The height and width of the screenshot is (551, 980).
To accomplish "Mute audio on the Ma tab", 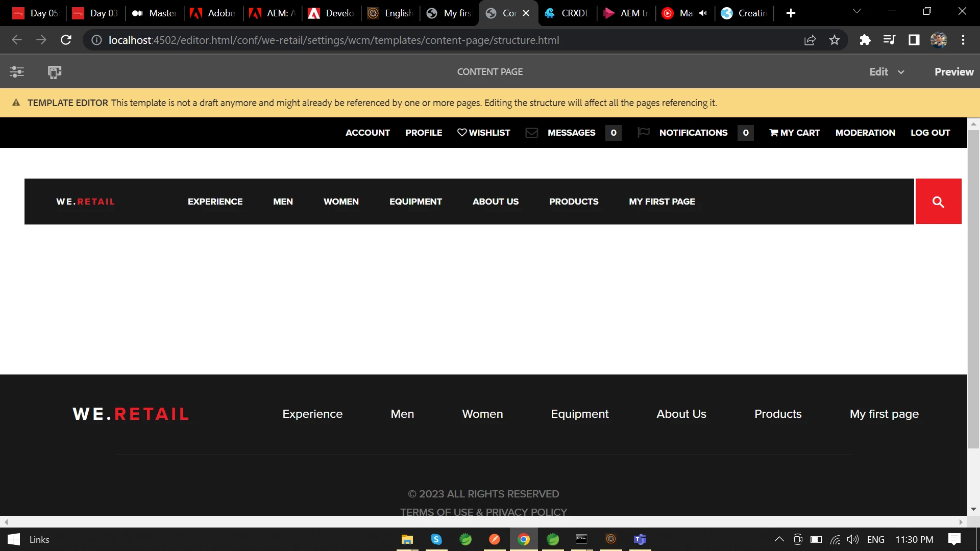I will click(703, 13).
